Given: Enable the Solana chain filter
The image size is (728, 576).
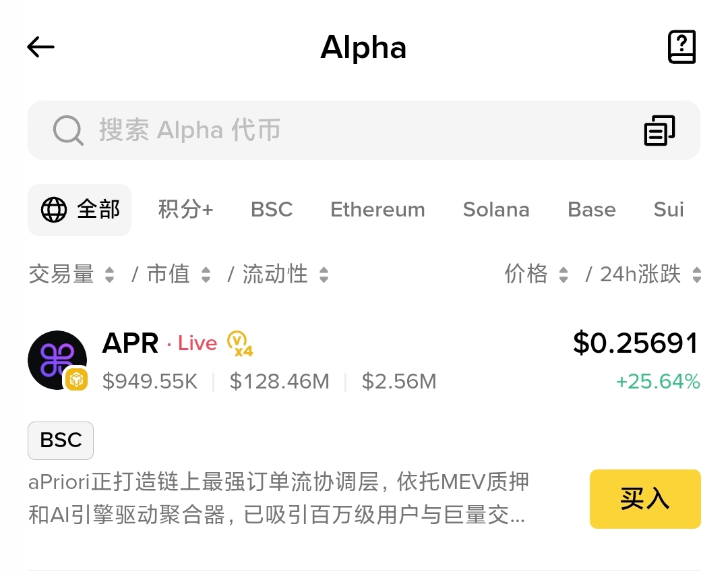Looking at the screenshot, I should pos(496,210).
